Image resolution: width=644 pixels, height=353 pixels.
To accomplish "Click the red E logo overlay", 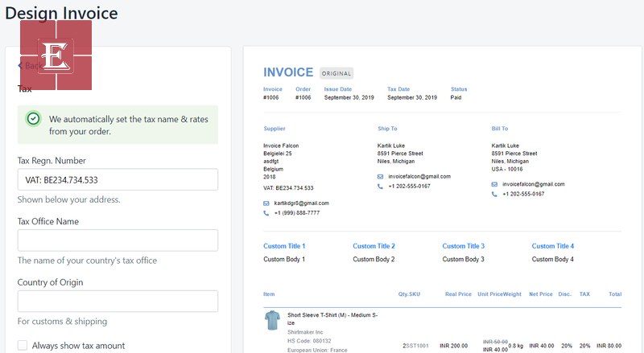I will pos(56,55).
